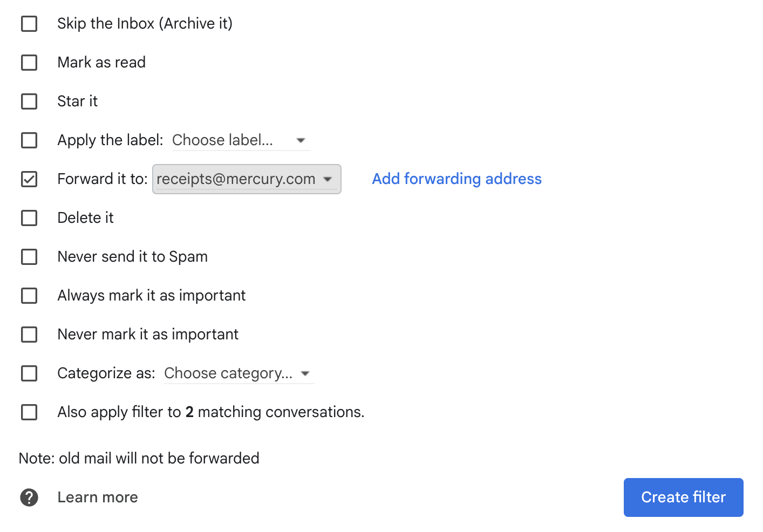Open Learn more
This screenshot has width=763, height=532.
[97, 497]
